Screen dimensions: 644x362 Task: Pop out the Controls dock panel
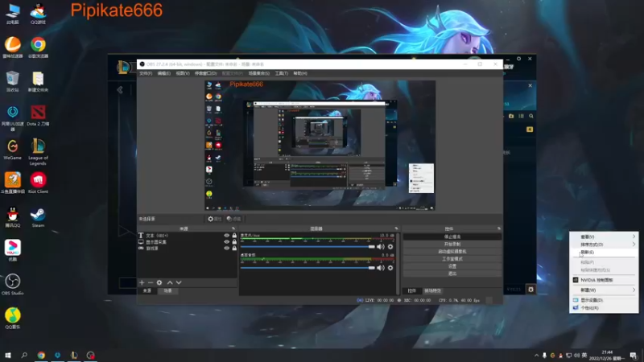(x=499, y=228)
